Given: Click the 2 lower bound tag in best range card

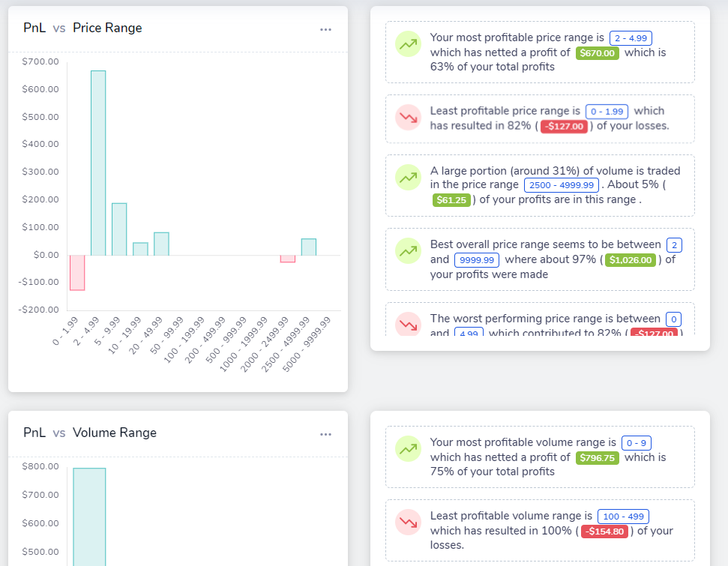Looking at the screenshot, I should click(674, 245).
